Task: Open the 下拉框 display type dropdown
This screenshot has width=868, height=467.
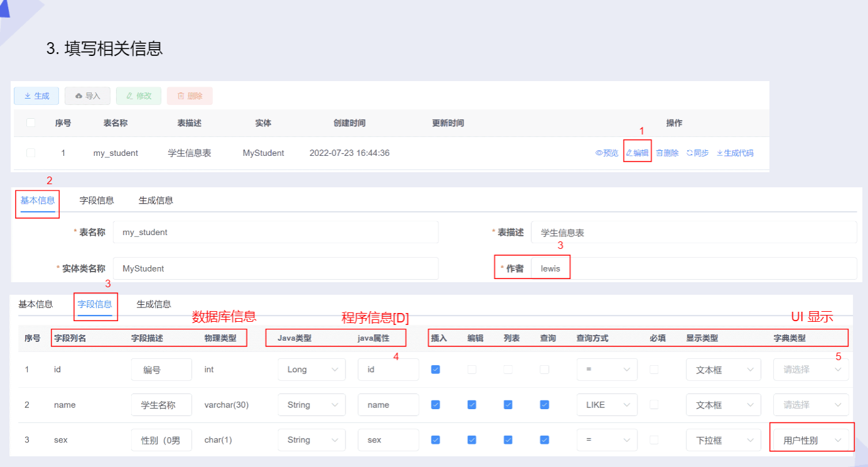Action: 723,440
